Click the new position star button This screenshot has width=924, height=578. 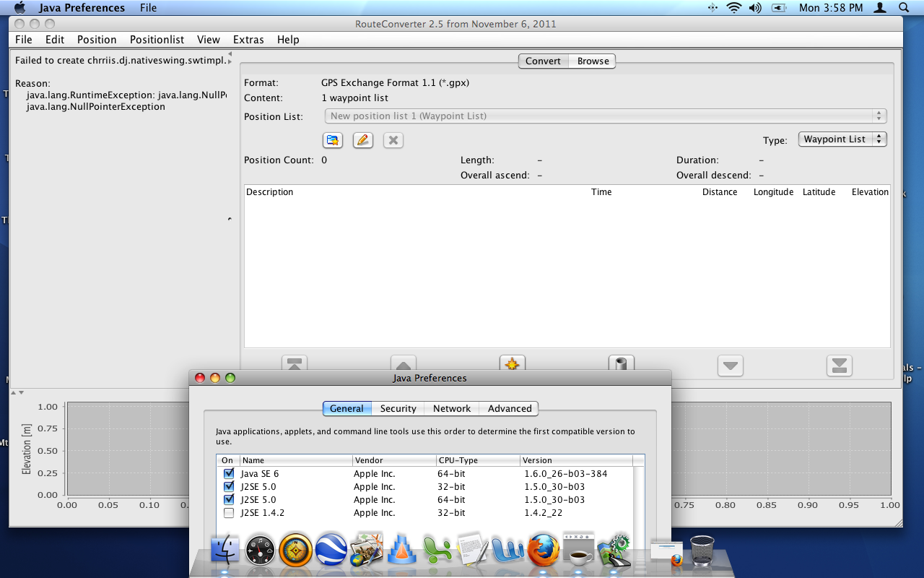[513, 364]
